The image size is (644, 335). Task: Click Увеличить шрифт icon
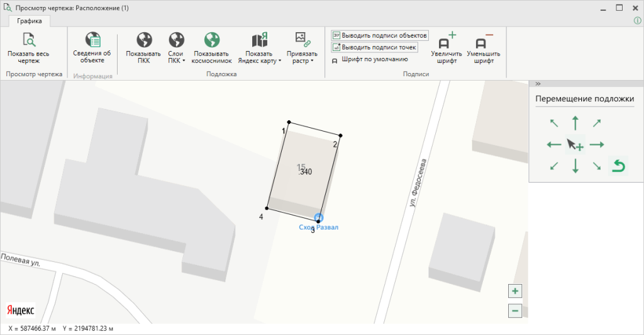pyautogui.click(x=447, y=42)
